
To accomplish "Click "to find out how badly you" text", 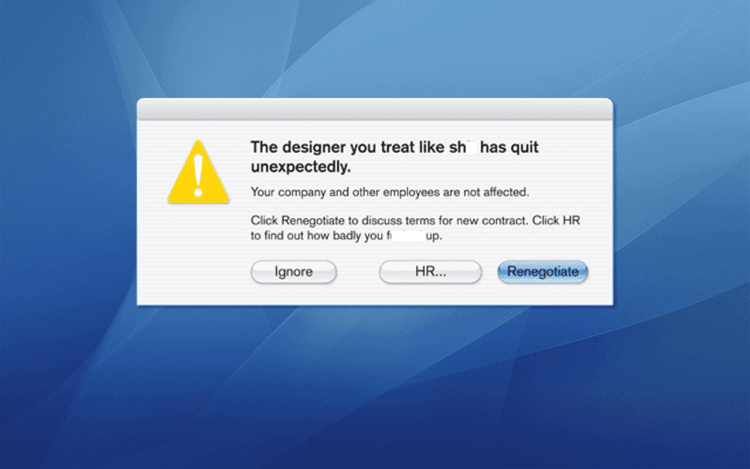I will click(x=317, y=236).
